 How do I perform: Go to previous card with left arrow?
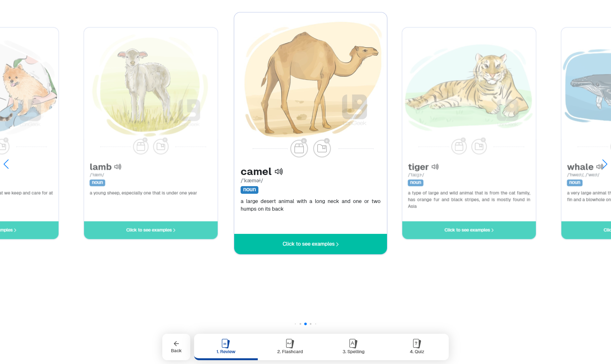(6, 164)
